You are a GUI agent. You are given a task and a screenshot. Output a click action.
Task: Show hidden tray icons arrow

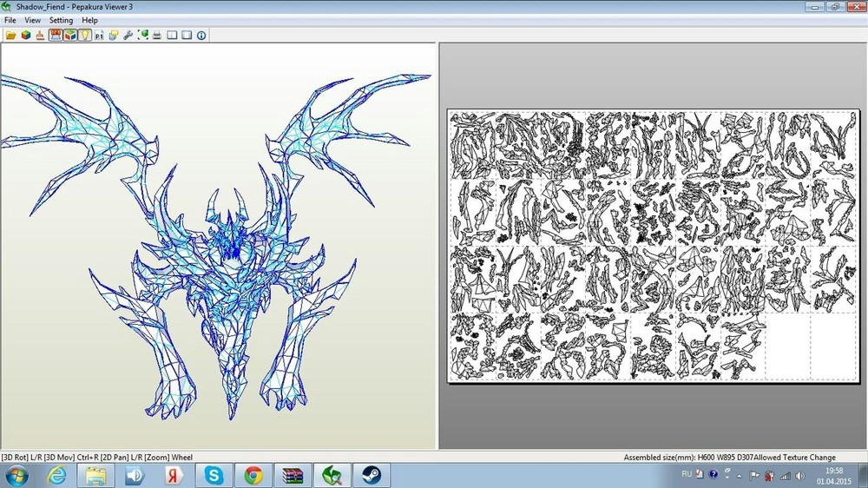point(739,476)
